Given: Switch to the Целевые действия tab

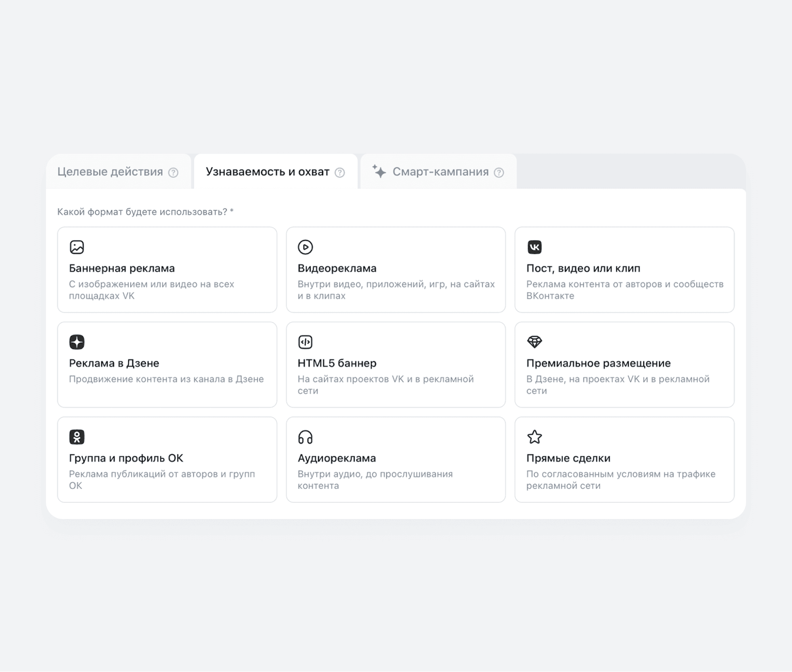Looking at the screenshot, I should 110,172.
